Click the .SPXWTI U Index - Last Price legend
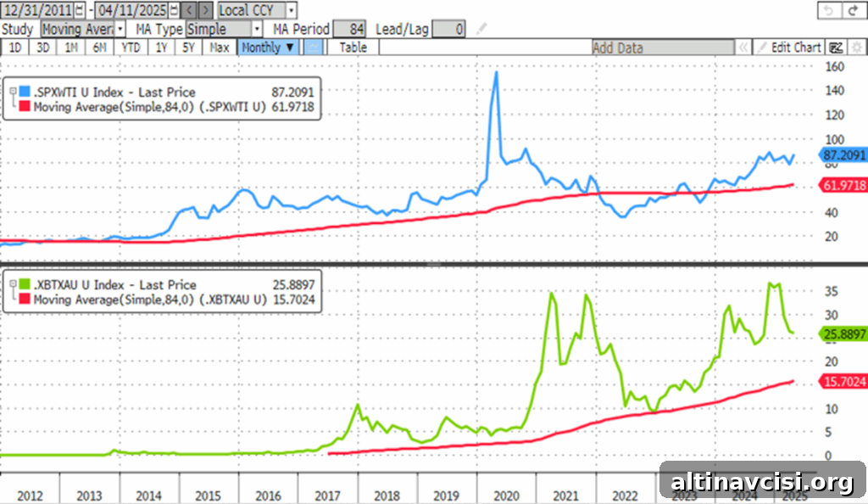The width and height of the screenshot is (868, 504). (114, 92)
